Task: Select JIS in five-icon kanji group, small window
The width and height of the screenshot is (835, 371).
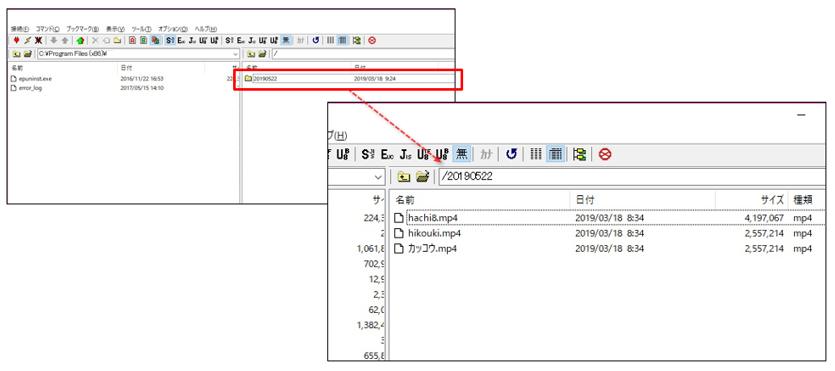Action: coord(192,40)
